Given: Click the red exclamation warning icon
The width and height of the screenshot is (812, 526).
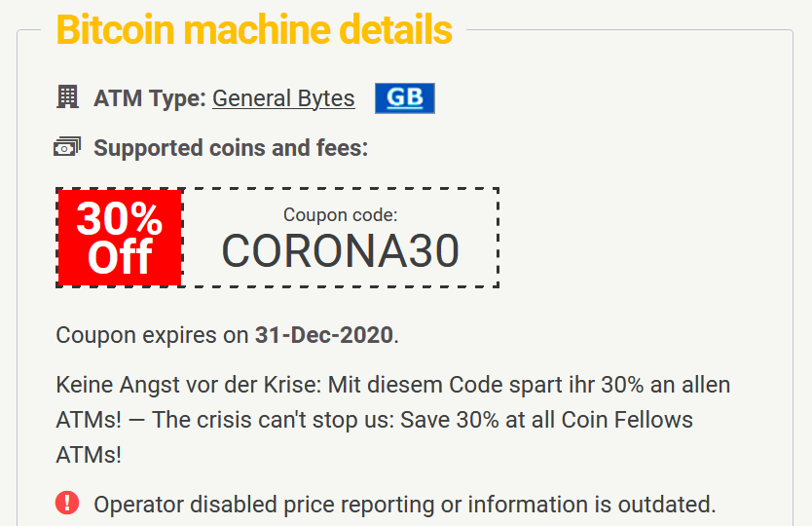Looking at the screenshot, I should (67, 503).
